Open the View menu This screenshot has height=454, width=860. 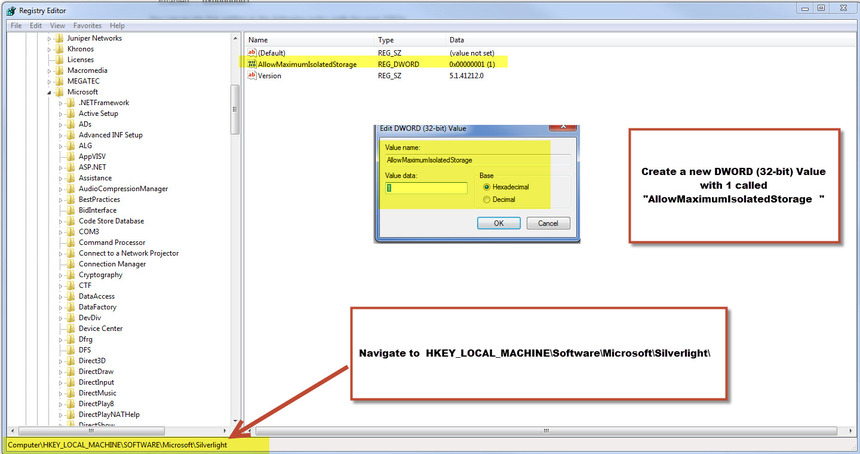point(58,25)
